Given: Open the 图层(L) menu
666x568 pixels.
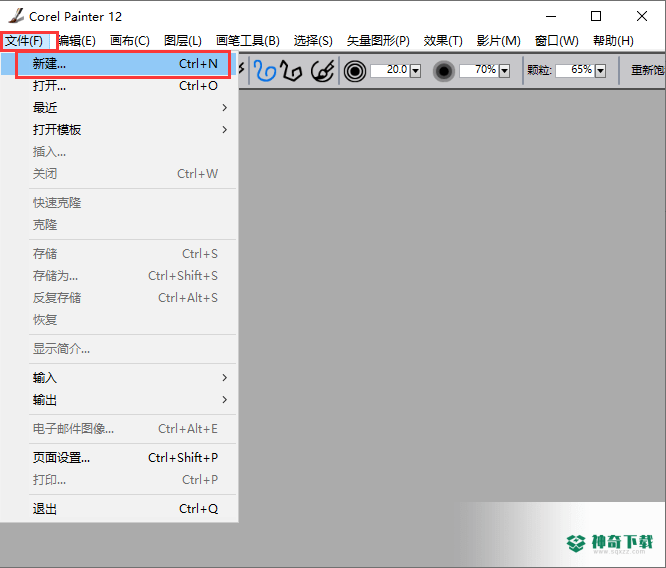Looking at the screenshot, I should click(x=183, y=41).
